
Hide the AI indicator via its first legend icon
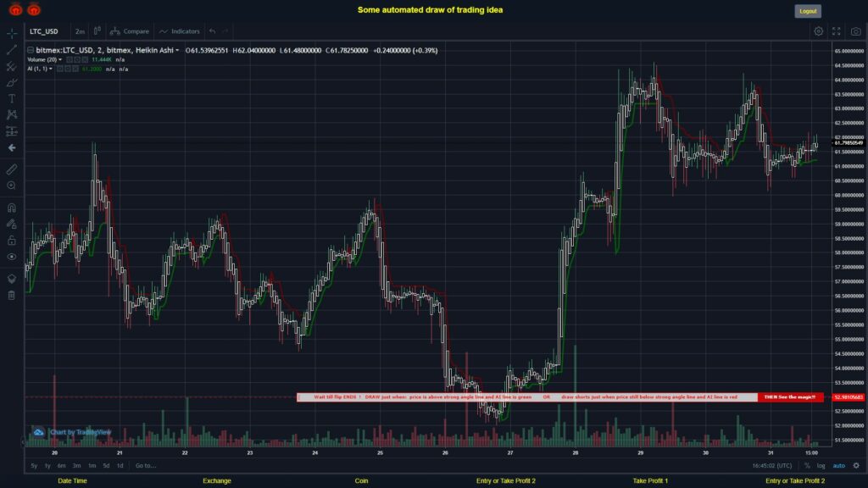[x=60, y=69]
